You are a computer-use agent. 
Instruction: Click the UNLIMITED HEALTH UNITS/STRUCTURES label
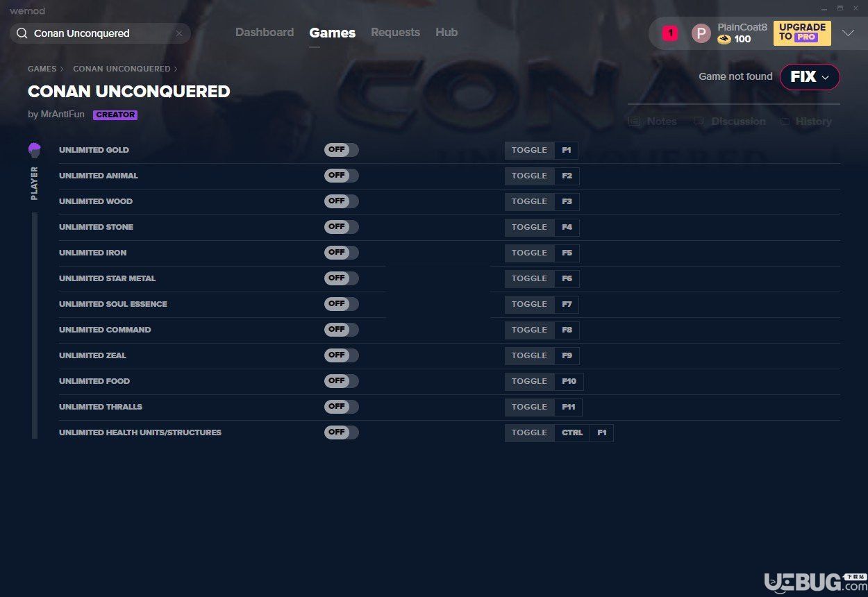click(x=140, y=432)
